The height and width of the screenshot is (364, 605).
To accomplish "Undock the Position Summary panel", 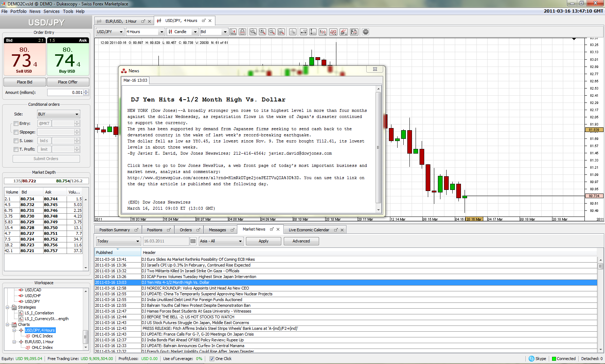I will click(x=136, y=230).
